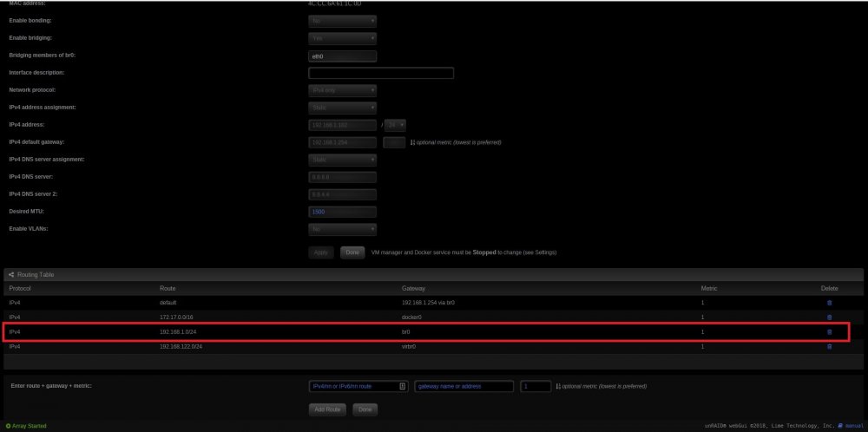Click the Interface description text field
868x432 pixels.
click(x=381, y=73)
